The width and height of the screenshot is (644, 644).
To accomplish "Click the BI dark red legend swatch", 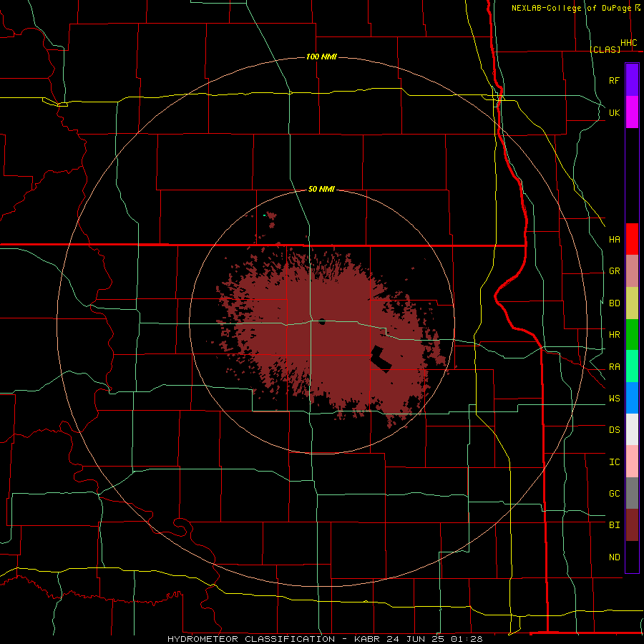I will tap(632, 525).
